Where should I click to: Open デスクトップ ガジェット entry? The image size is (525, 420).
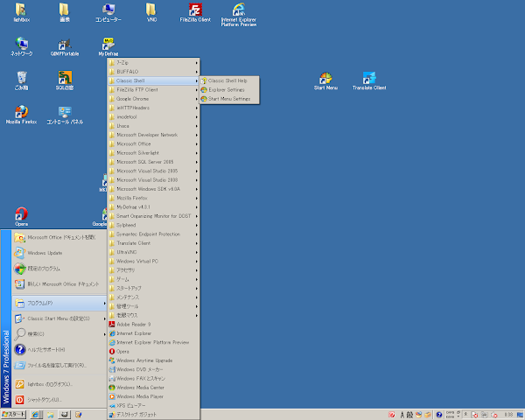(154, 415)
